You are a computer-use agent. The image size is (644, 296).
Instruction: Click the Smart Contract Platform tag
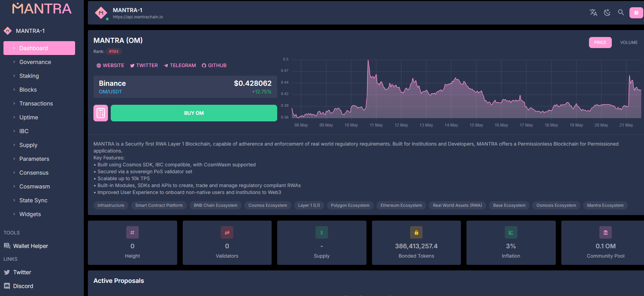159,205
